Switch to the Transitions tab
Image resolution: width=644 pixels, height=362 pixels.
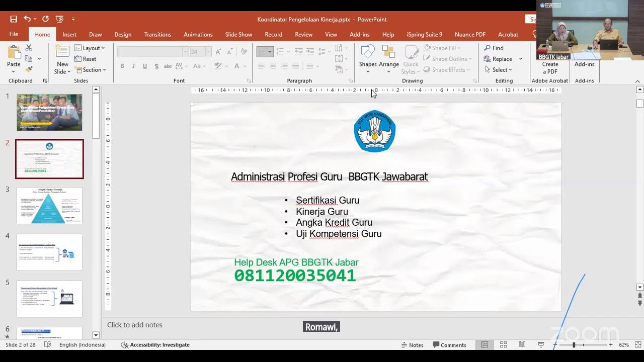[157, 34]
